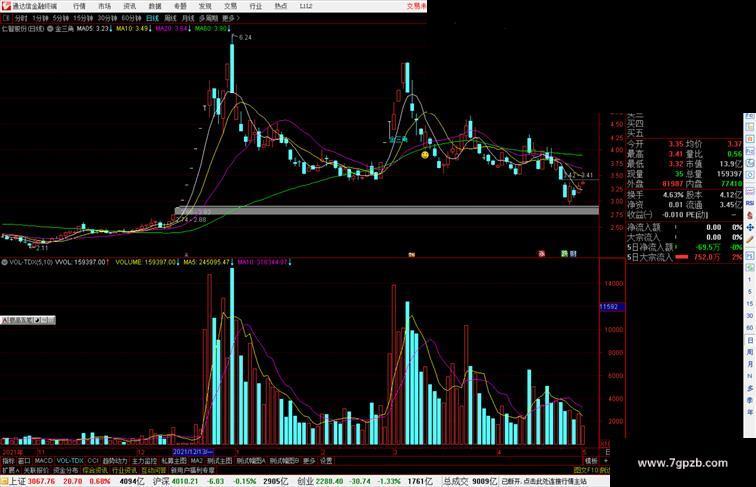This screenshot has height=487, width=756.
Task: Open the 综合资讯 tab
Action: [x=95, y=470]
